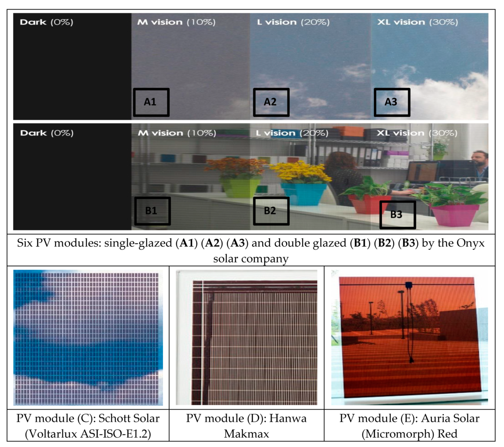Click the top row 'Dark (0%)' label
504x447 pixels.
pyautogui.click(x=46, y=22)
